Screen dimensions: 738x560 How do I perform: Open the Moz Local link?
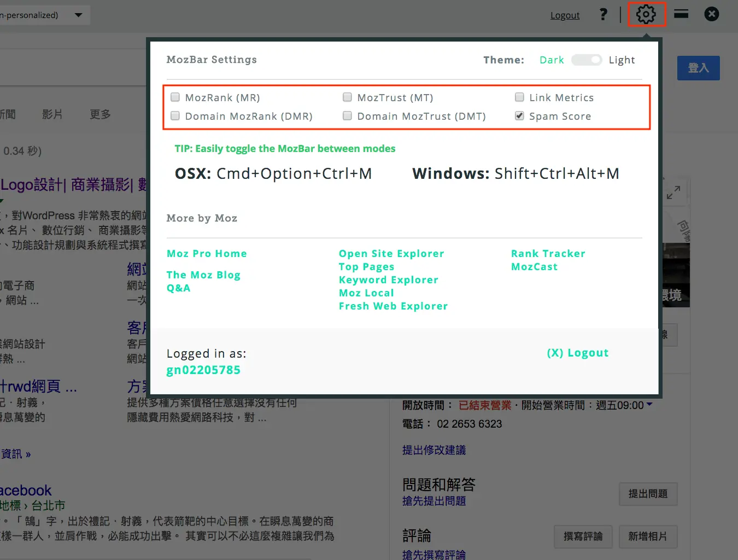pyautogui.click(x=366, y=293)
